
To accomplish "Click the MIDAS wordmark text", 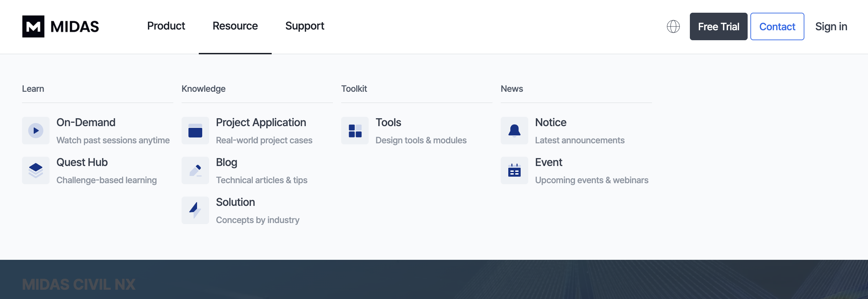I will pyautogui.click(x=75, y=26).
